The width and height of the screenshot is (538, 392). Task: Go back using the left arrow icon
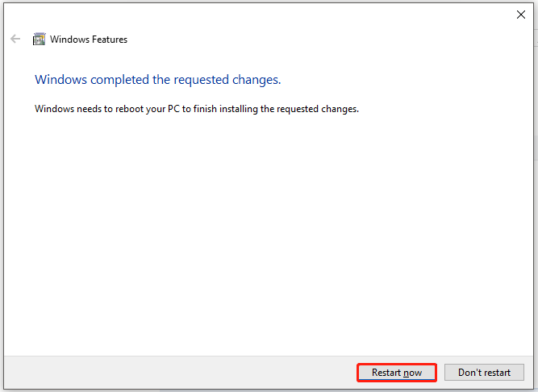15,39
